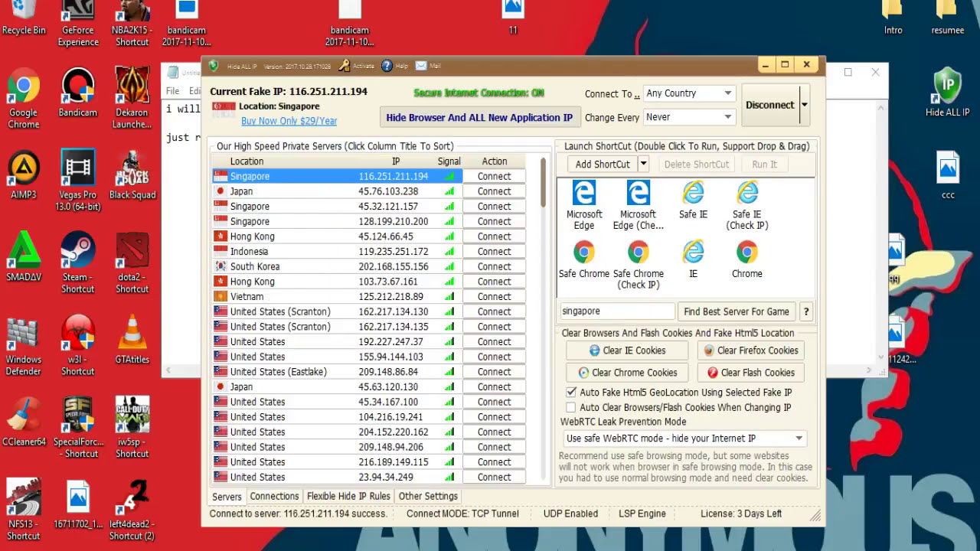Toggle Auto Fake Html5 GeoLocation checkbox
The image size is (980, 551).
(x=570, y=392)
